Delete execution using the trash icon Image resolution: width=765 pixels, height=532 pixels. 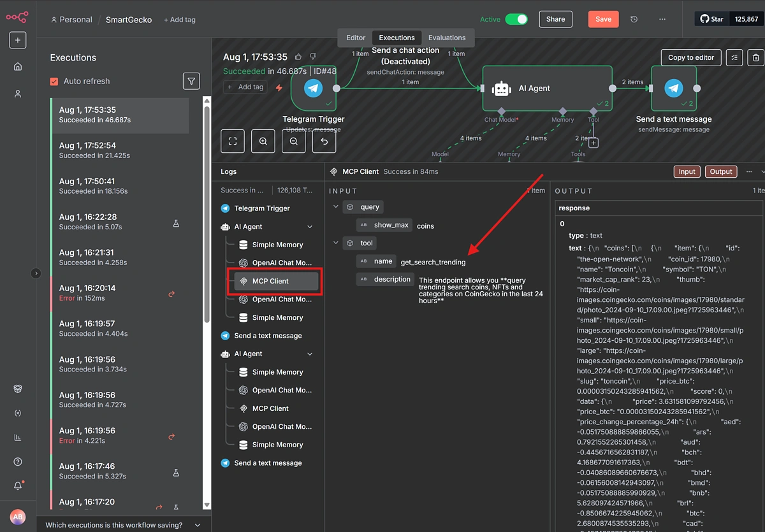756,57
